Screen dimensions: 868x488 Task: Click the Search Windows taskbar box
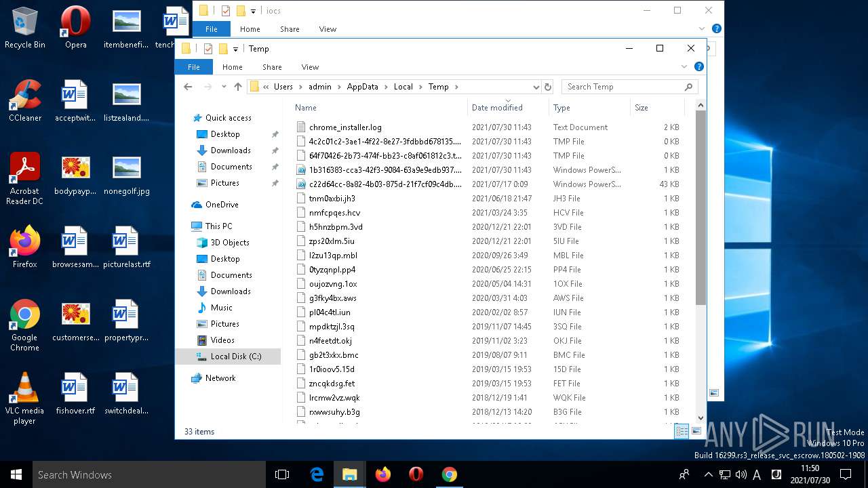coord(150,474)
